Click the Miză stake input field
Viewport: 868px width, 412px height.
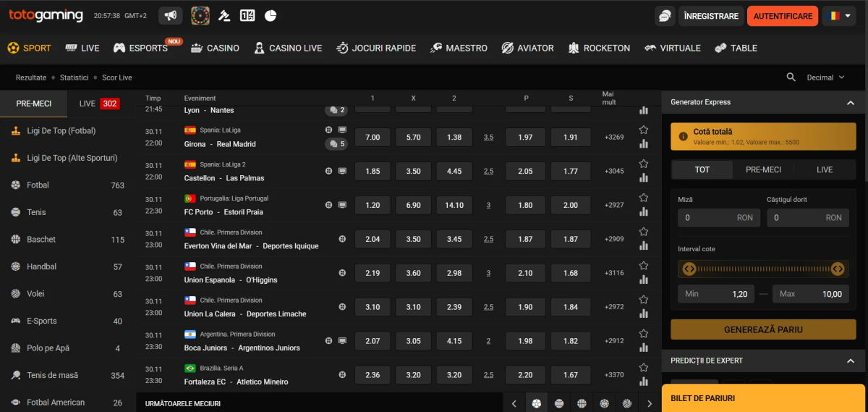(718, 217)
